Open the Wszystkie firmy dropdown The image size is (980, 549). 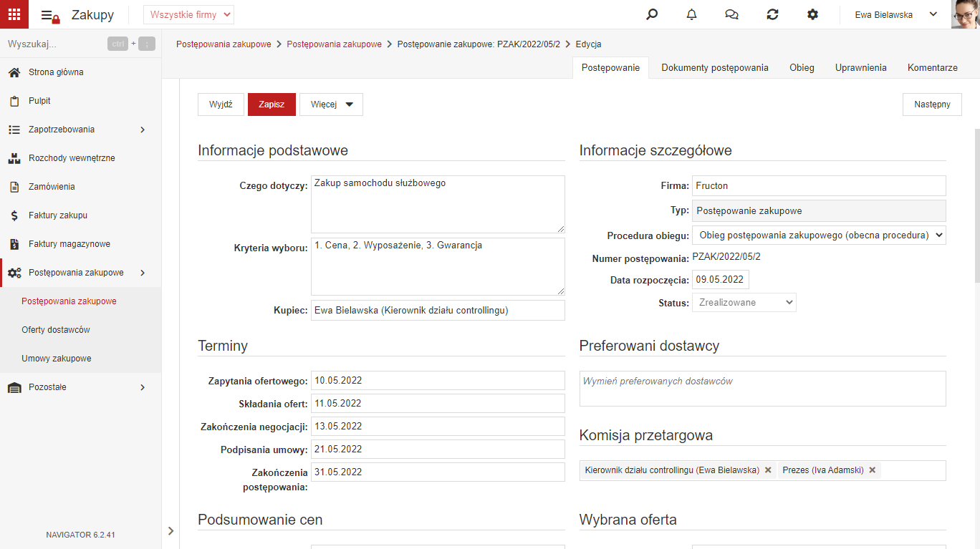click(188, 14)
